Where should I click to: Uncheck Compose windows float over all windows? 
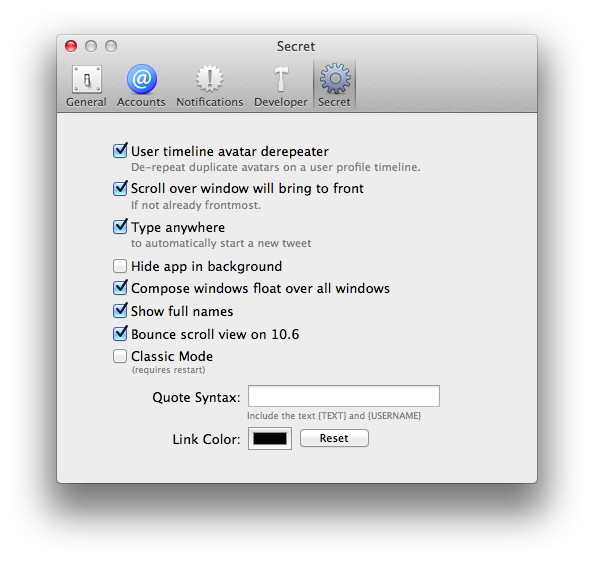120,287
